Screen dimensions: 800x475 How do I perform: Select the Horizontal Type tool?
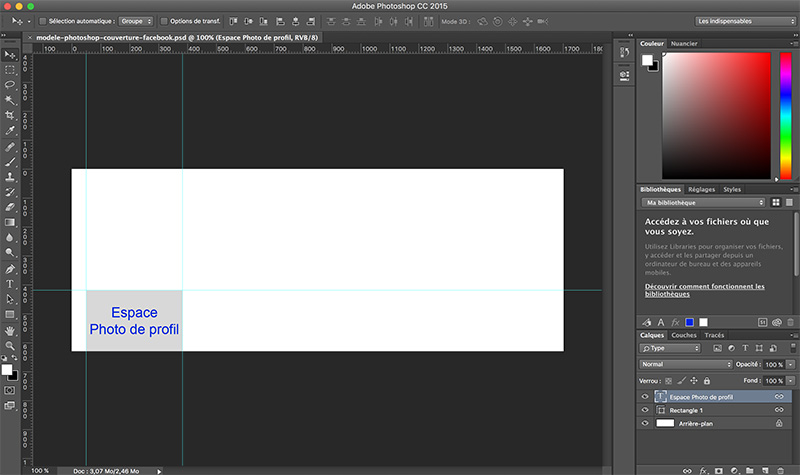(10, 283)
